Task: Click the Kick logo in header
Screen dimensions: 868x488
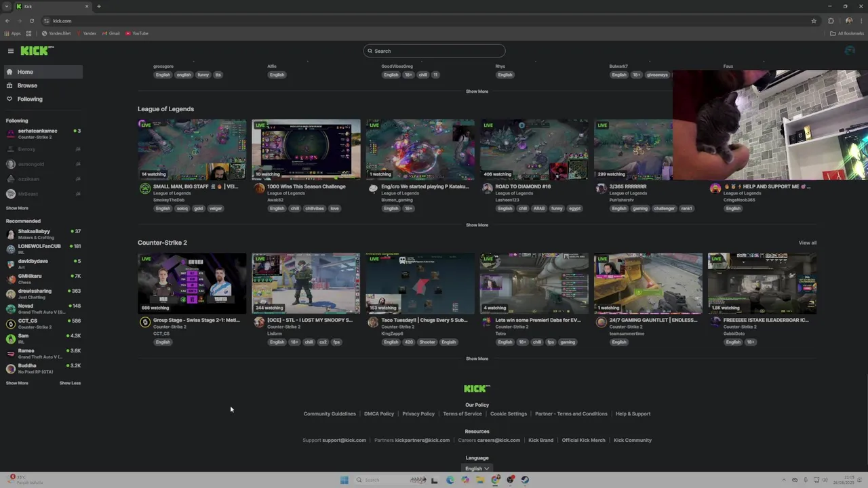Action: pyautogui.click(x=37, y=51)
